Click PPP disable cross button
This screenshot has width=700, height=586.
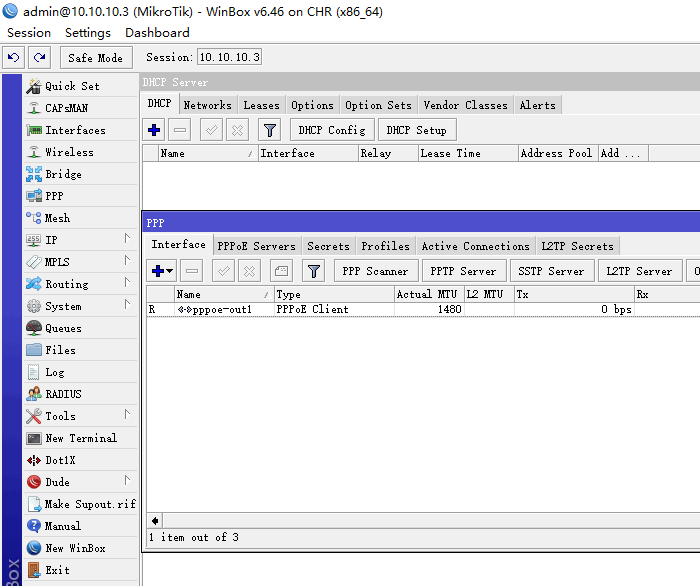[x=250, y=271]
